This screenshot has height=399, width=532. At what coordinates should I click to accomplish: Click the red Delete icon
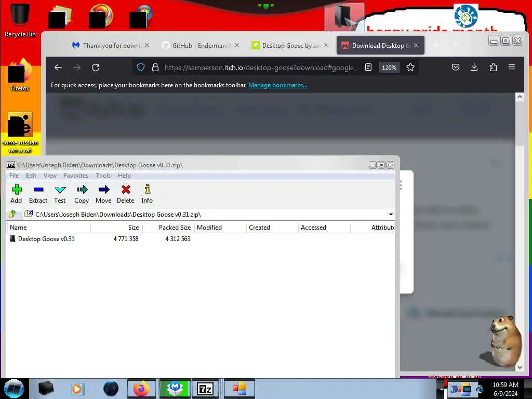tap(126, 194)
